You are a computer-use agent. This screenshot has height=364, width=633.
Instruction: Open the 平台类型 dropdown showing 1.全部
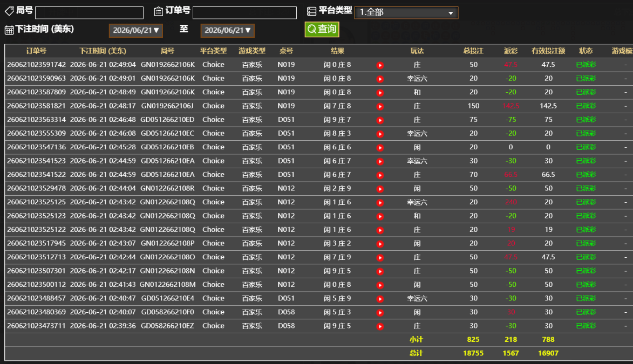click(406, 12)
